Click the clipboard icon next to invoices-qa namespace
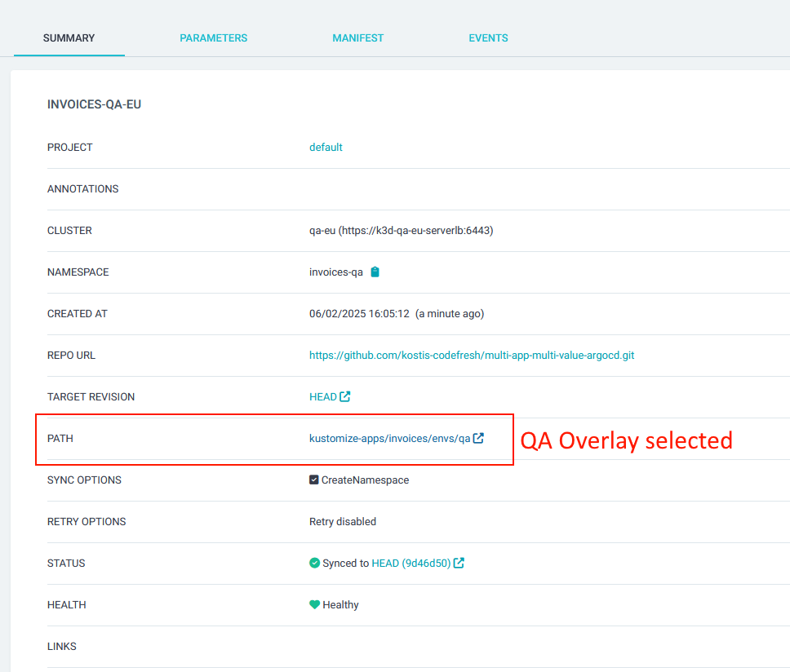 [375, 272]
